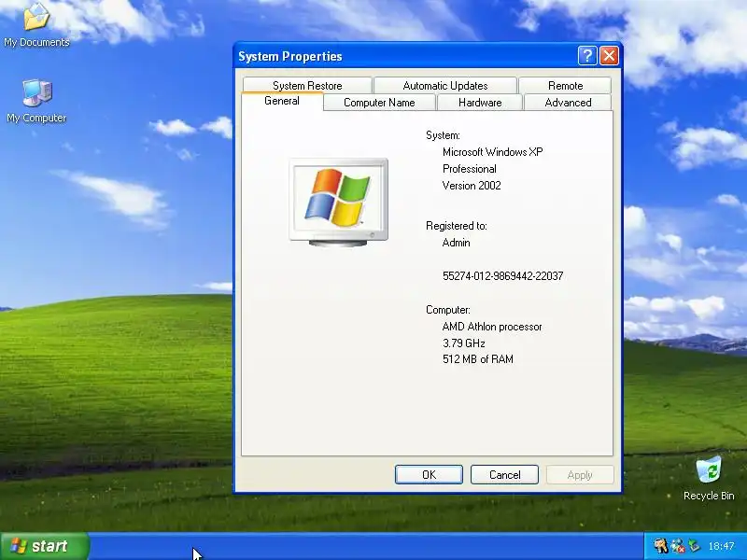Open the Remote tab
The width and height of the screenshot is (747, 560).
click(x=565, y=86)
